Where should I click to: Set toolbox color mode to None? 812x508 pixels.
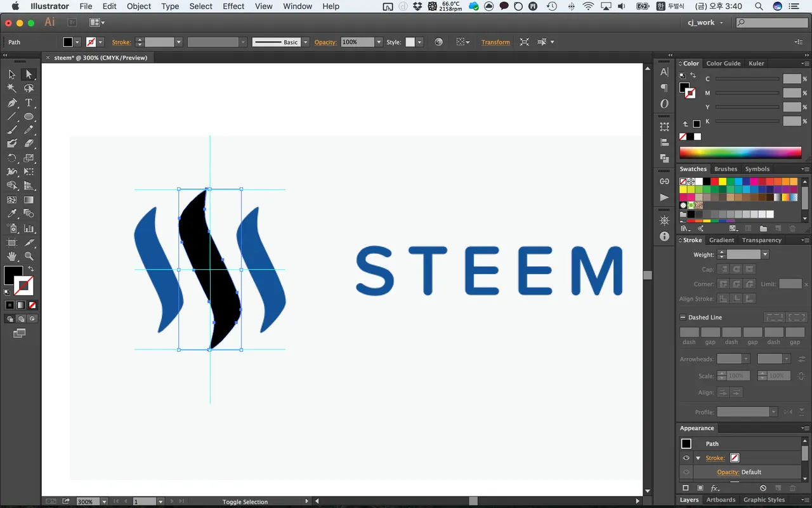[32, 305]
